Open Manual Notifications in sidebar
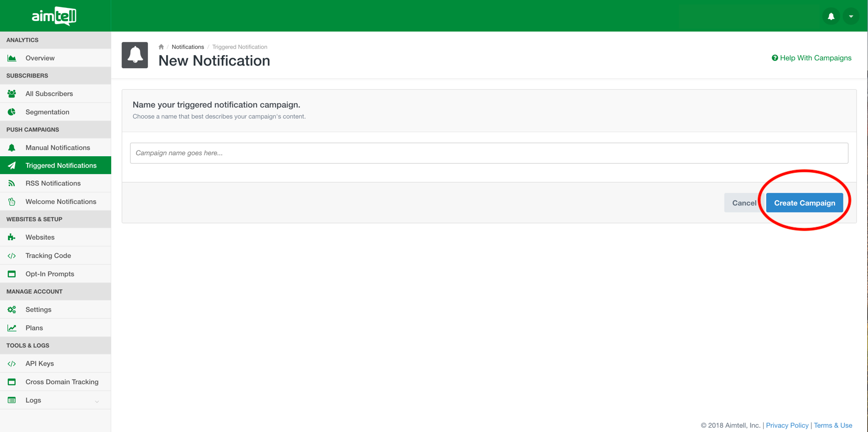This screenshot has height=432, width=868. 58,148
